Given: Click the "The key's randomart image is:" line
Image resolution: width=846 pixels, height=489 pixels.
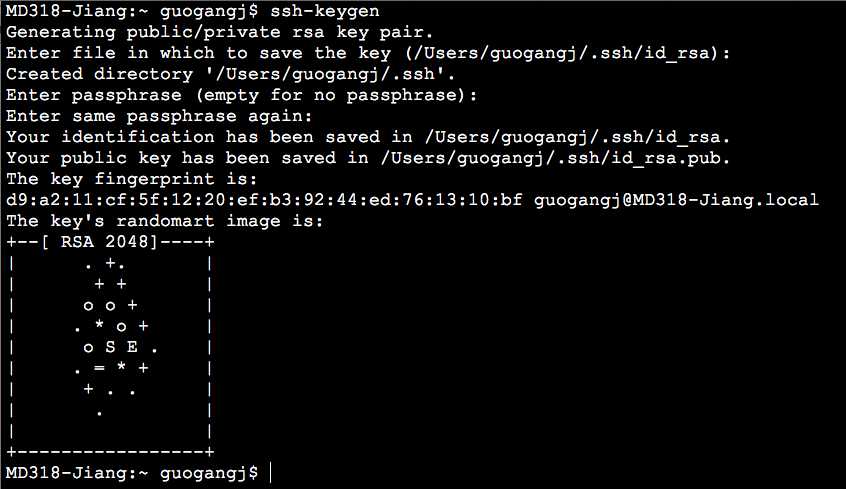Looking at the screenshot, I should (x=165, y=221).
